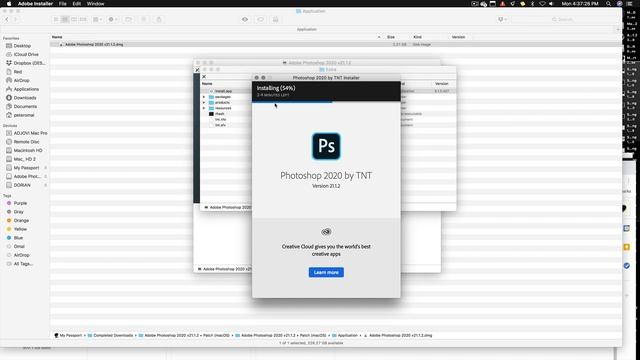Image resolution: width=640 pixels, height=360 pixels.
Task: Click the share toolbar icon
Action: point(159,19)
